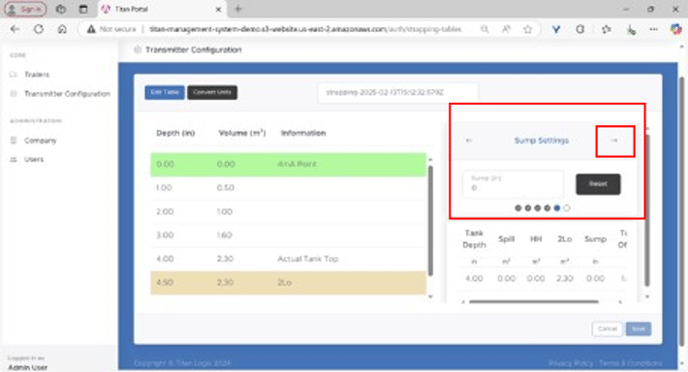Click the strapping table scroll-up arrow
The image size is (688, 372).
point(430,160)
